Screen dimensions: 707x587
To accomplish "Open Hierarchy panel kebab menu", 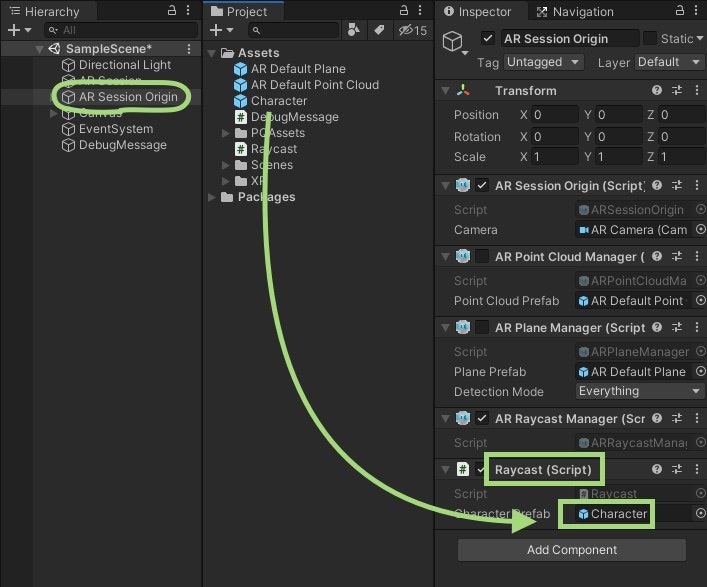I will [x=188, y=10].
